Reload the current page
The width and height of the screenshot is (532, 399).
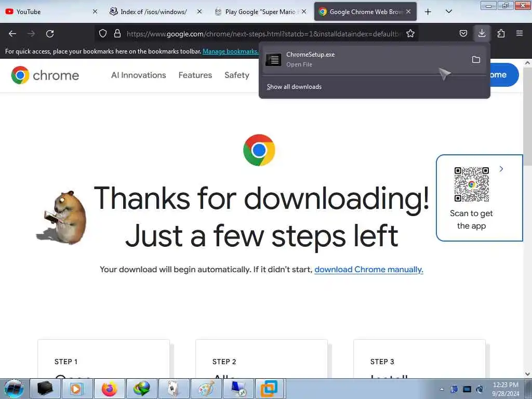coord(50,34)
